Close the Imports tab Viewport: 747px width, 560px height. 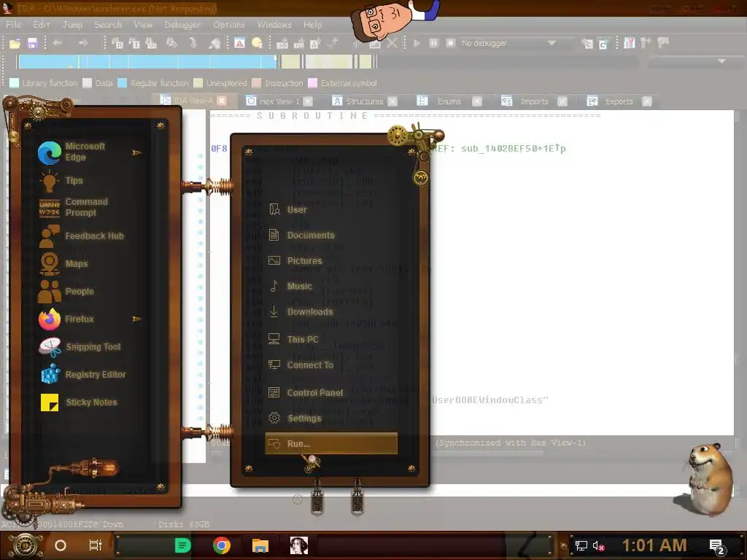point(562,101)
